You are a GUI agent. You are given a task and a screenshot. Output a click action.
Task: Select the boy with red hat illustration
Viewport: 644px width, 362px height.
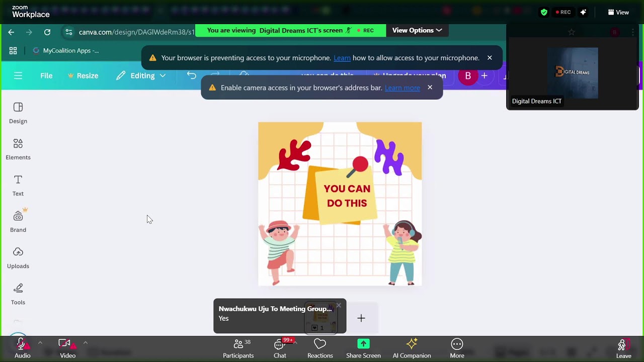point(279,252)
